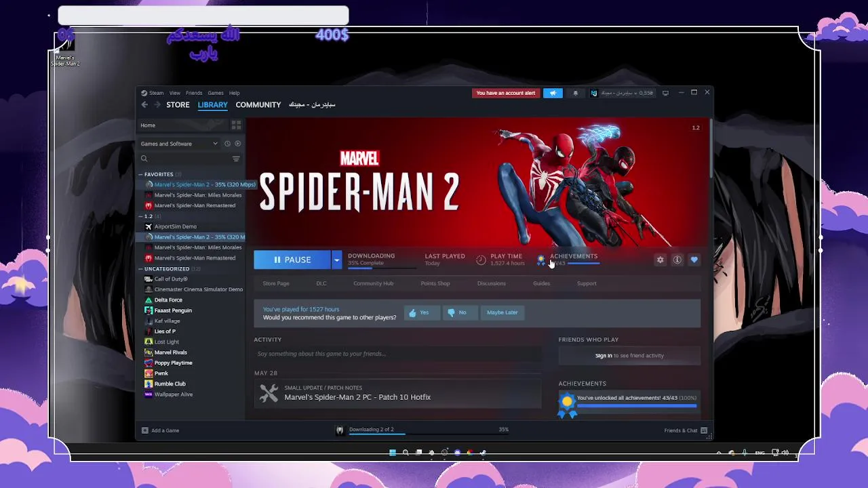The image size is (868, 488).
Task: Go forward with the Steam forward arrow
Action: (157, 104)
